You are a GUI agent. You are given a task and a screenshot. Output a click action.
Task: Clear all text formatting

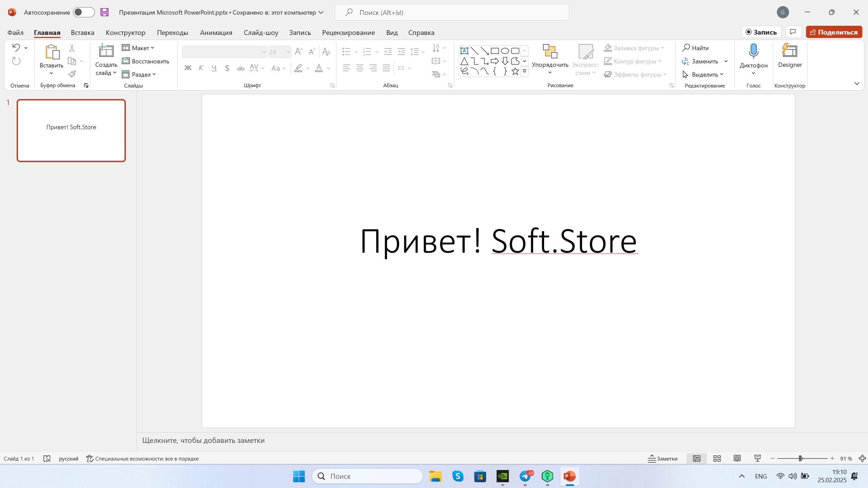coord(326,52)
